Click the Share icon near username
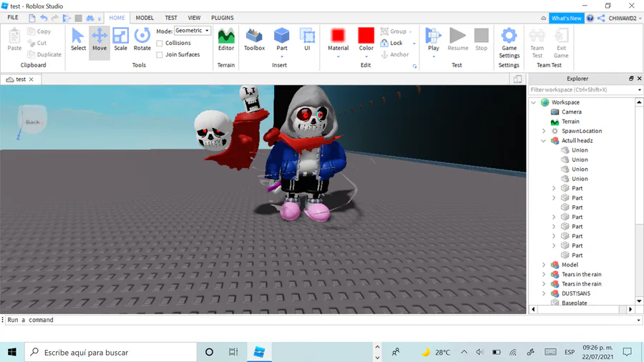 click(601, 18)
